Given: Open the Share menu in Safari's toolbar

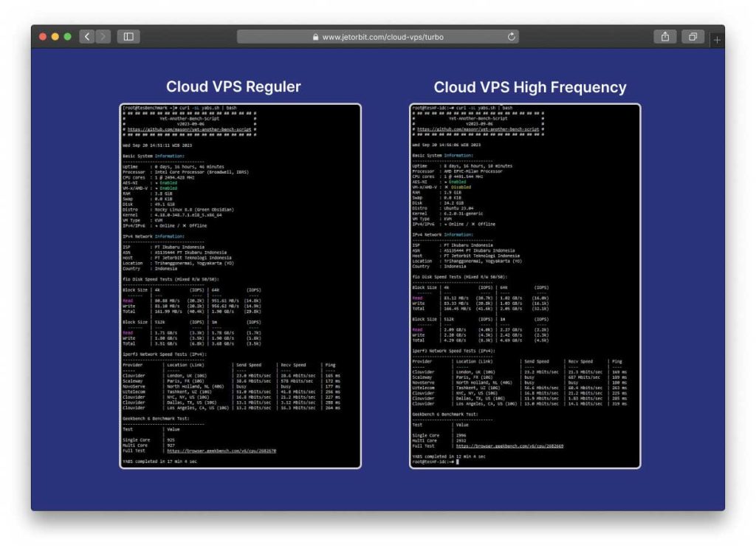Looking at the screenshot, I should [665, 35].
